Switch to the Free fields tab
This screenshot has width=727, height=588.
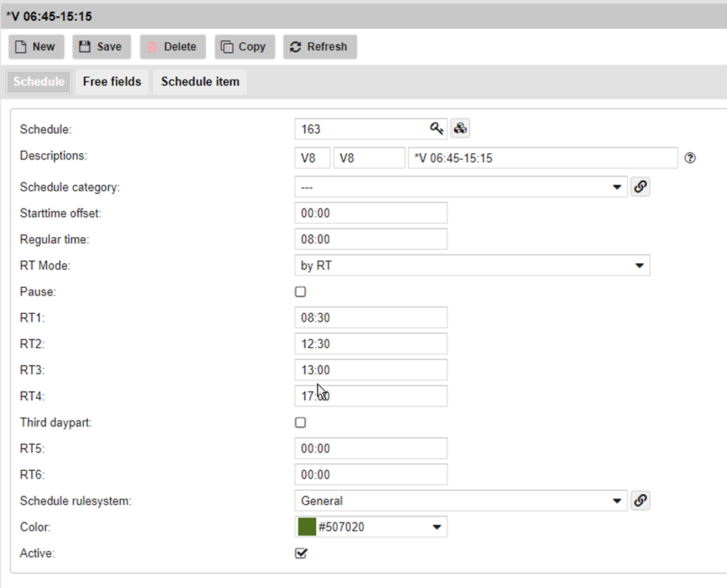[112, 82]
